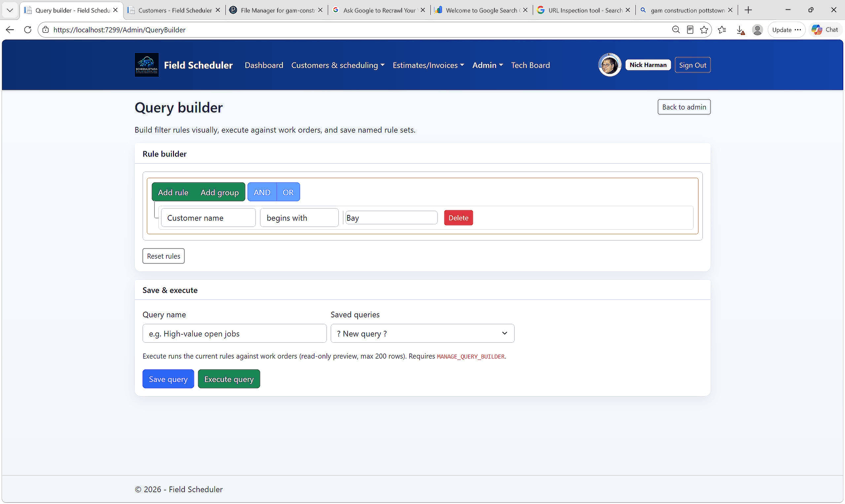Close the Ask Google to Recrawl tab
This screenshot has height=504, width=845.
tap(423, 10)
